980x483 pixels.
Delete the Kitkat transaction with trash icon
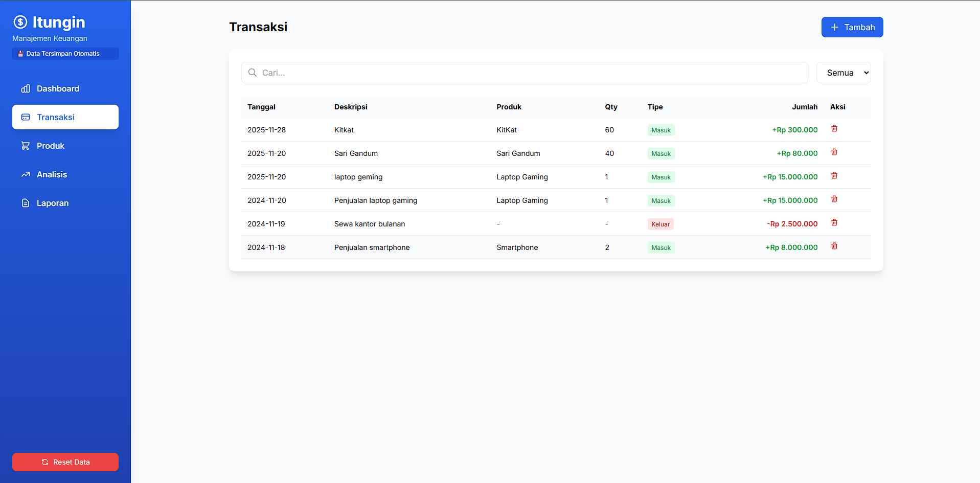coord(834,129)
